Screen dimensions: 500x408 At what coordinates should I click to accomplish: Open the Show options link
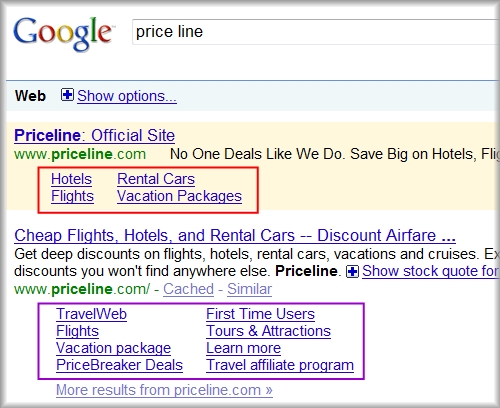[x=127, y=96]
